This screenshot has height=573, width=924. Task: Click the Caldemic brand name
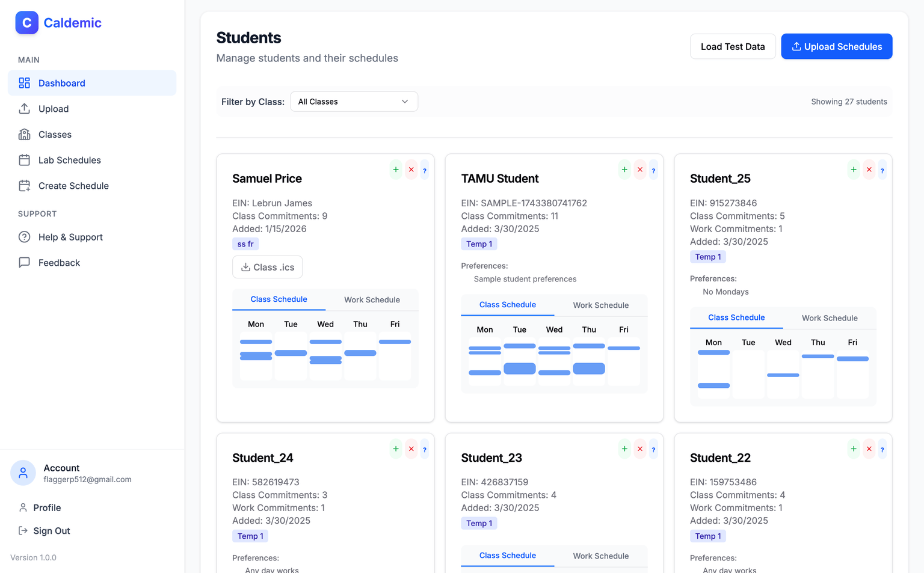[x=72, y=23]
